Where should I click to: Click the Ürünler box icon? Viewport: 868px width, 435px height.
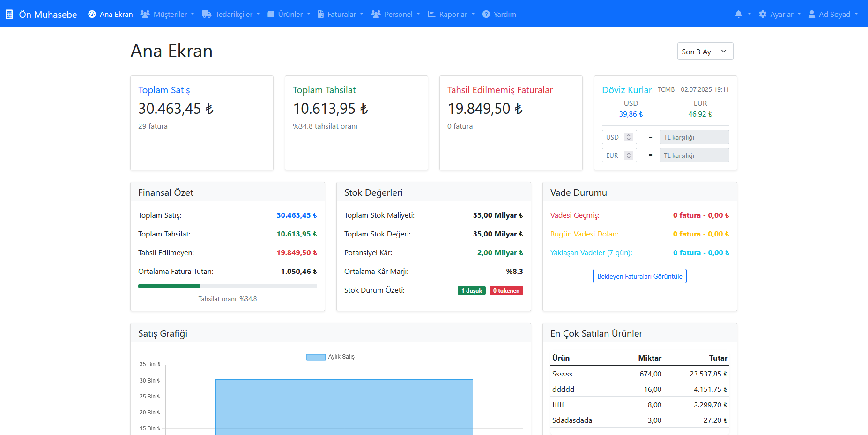[x=271, y=14]
